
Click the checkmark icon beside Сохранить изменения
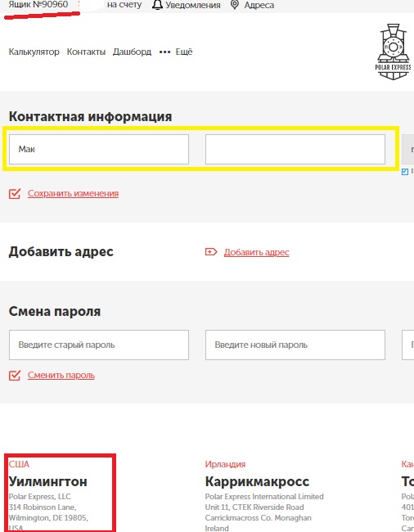click(x=15, y=194)
